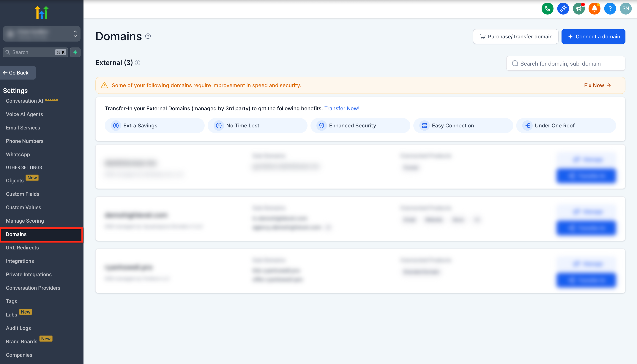Click Fix Now in the warning banner
The width and height of the screenshot is (637, 364).
597,85
